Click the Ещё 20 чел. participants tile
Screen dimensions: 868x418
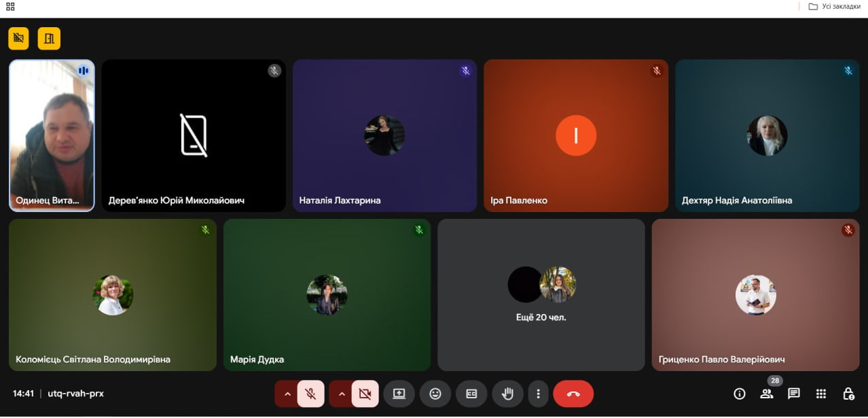click(x=541, y=295)
